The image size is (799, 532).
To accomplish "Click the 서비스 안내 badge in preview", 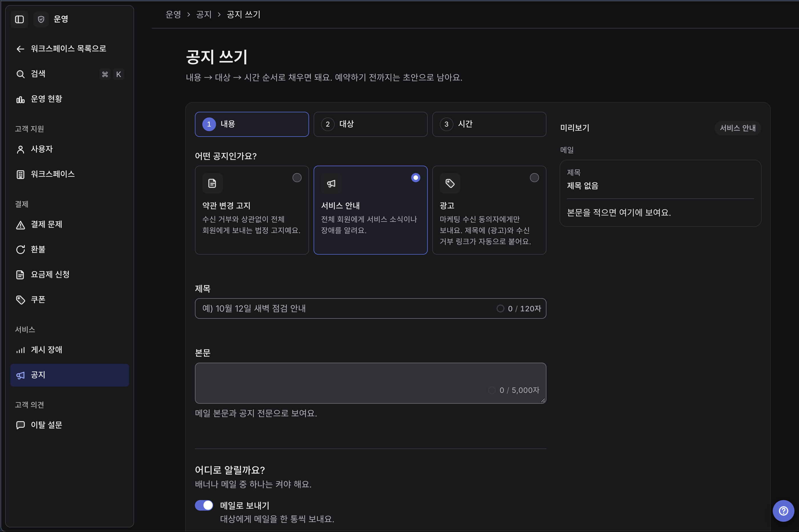I will 737,128.
